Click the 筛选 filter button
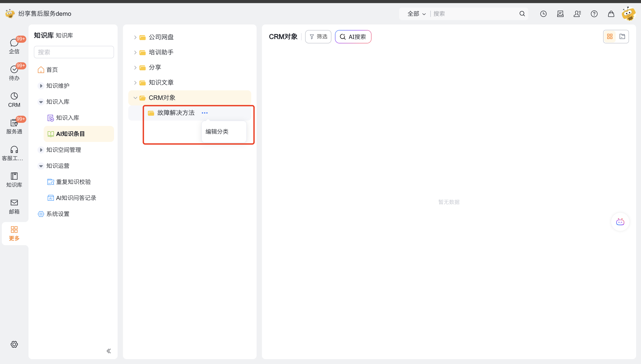 click(318, 37)
